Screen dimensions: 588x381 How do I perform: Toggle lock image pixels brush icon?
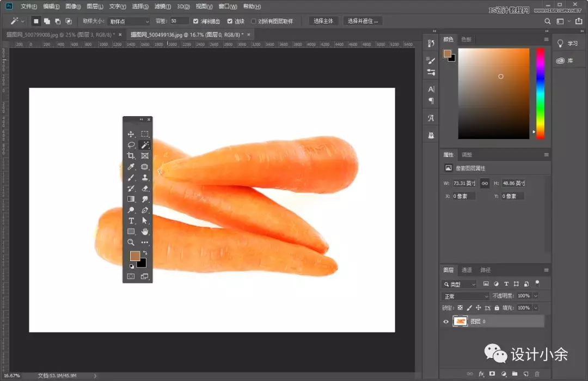click(x=469, y=308)
